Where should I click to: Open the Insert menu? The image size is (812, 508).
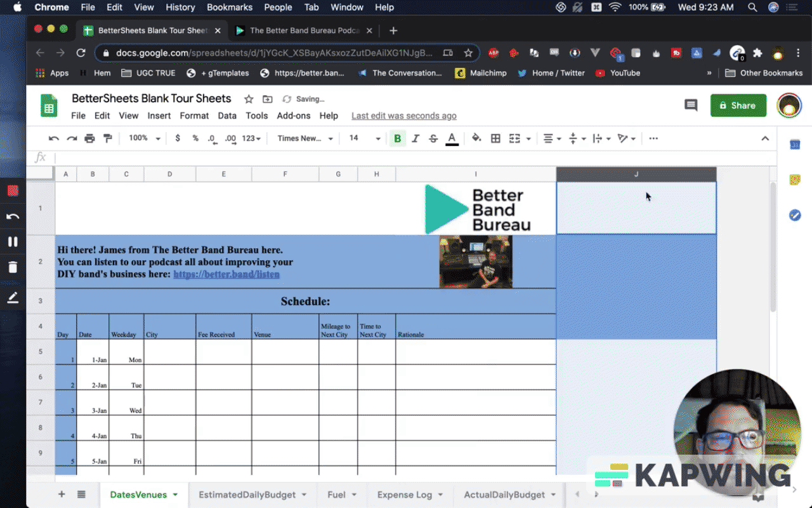(159, 116)
